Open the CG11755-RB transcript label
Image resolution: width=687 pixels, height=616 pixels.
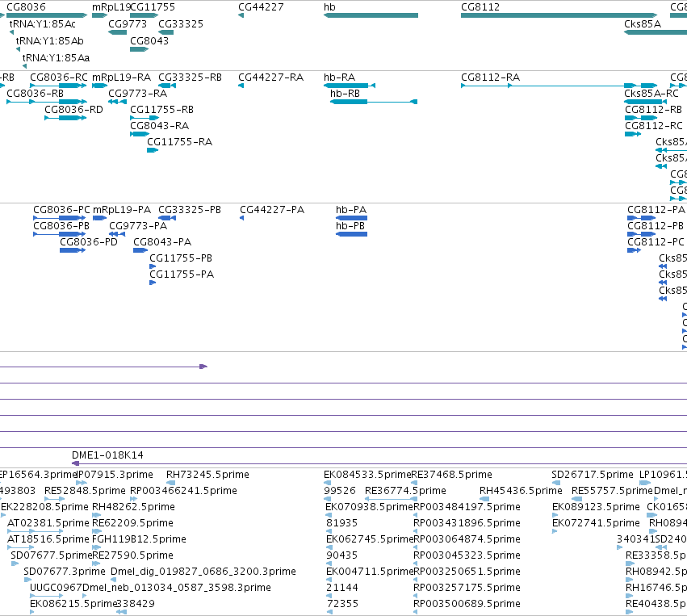[161, 110]
